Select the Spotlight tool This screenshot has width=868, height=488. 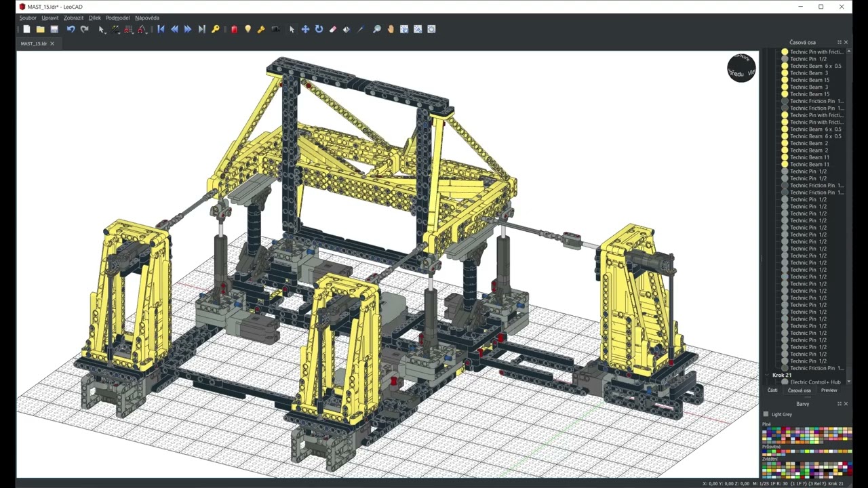pos(261,29)
